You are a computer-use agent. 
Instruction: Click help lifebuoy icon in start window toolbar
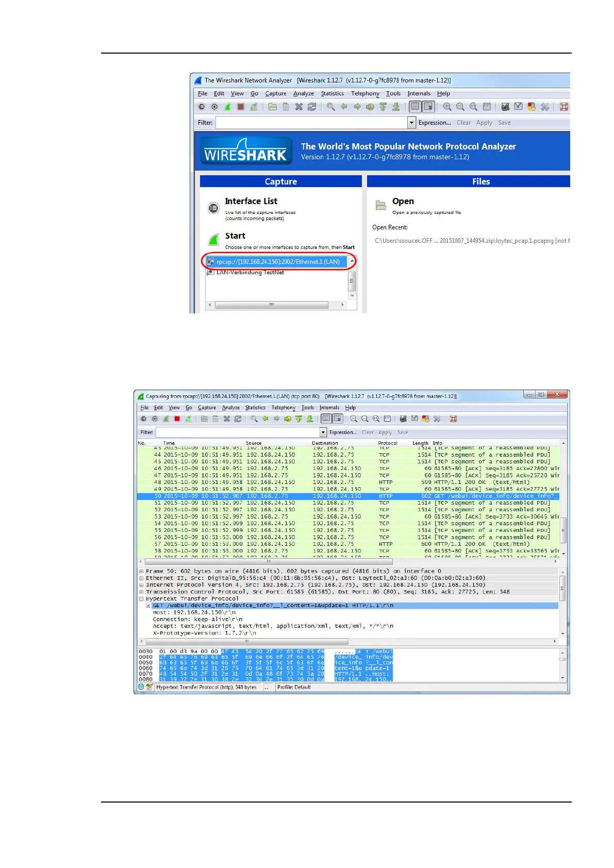click(564, 107)
